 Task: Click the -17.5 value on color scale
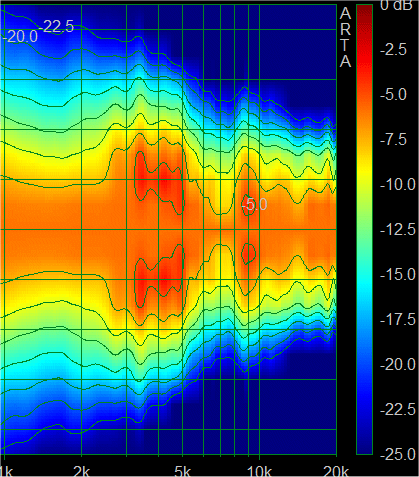398,320
